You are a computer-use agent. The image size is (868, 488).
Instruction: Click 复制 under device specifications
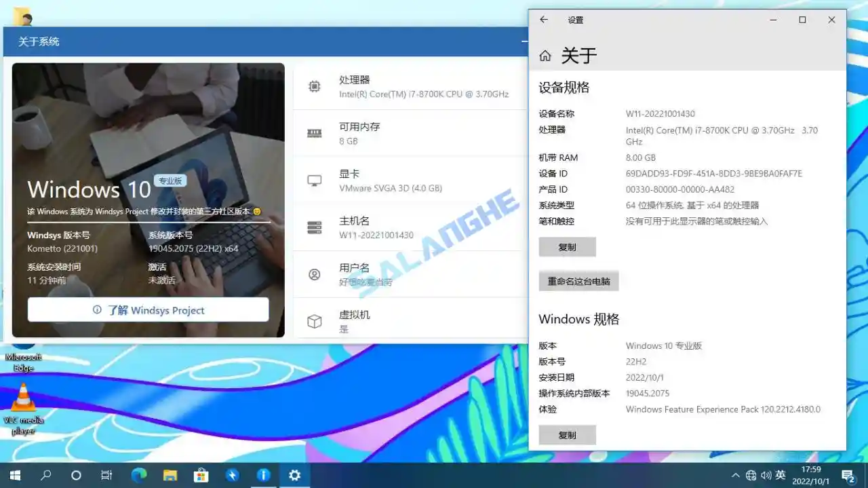click(567, 246)
